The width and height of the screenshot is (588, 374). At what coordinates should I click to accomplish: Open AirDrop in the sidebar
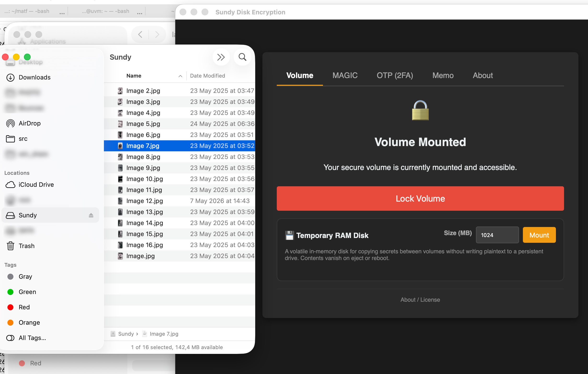point(29,123)
